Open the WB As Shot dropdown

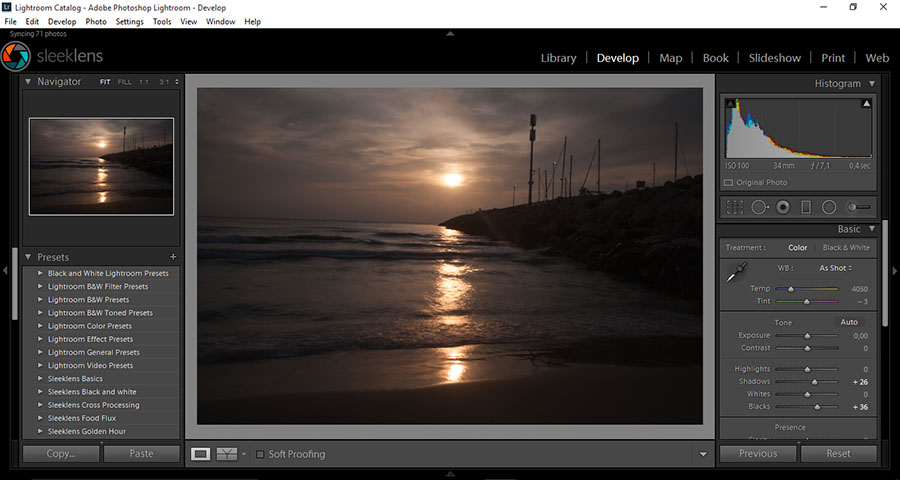835,268
